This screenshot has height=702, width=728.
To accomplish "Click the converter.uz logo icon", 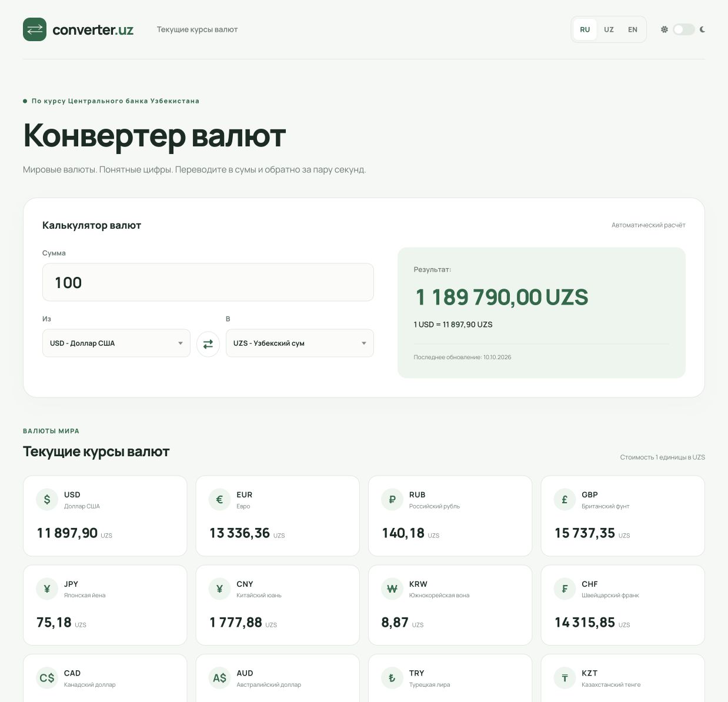I will (35, 29).
